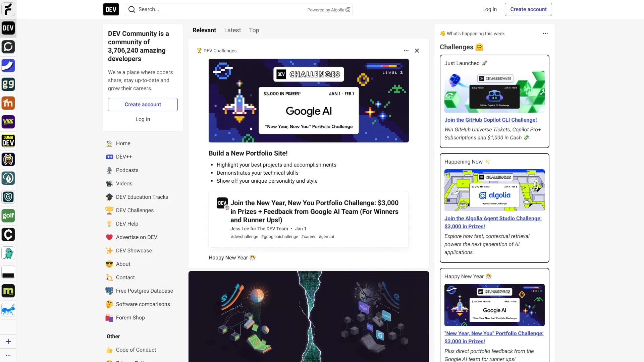Open the 'What's happening this week' options menu
Image resolution: width=644 pixels, height=362 pixels.
tap(545, 34)
